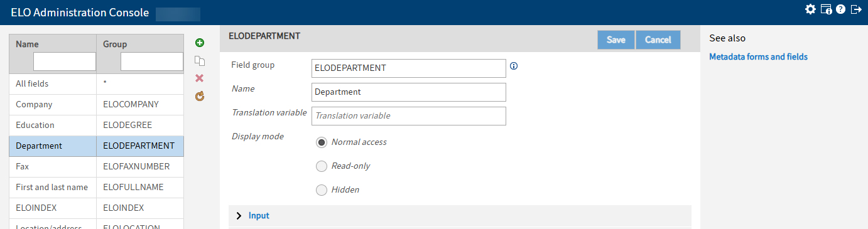Viewport: 868px width, 229px height.
Task: Select the Department row
Action: [x=96, y=146]
